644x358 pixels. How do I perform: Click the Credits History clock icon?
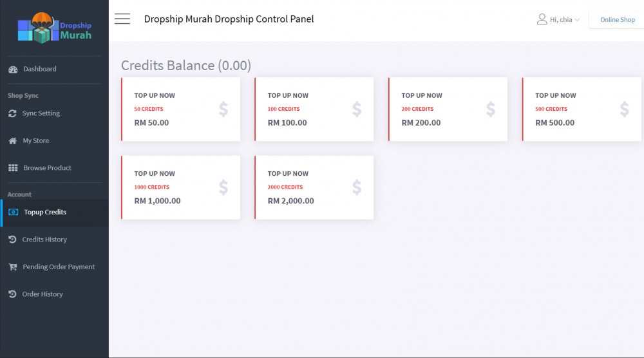(x=12, y=240)
